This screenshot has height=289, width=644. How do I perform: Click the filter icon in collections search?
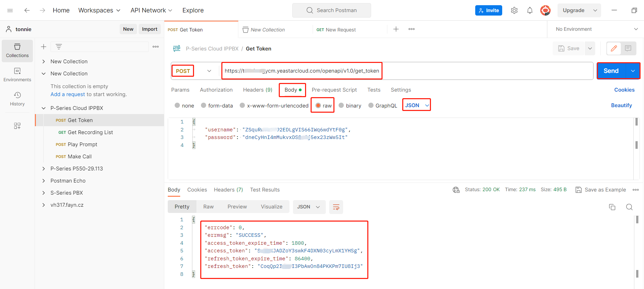(x=59, y=47)
